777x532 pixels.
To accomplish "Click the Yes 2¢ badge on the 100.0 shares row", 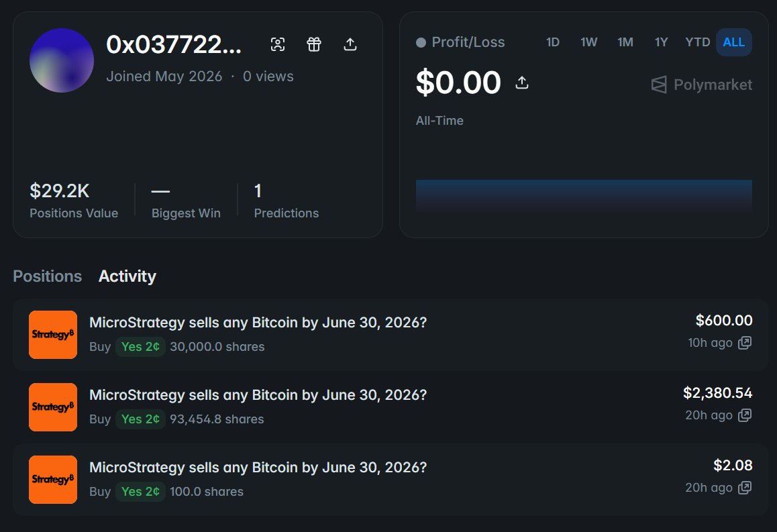I will [x=140, y=491].
